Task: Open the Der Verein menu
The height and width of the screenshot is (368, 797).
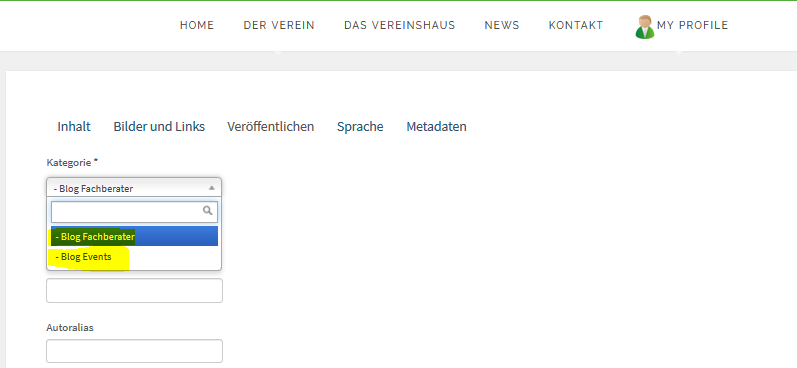Action: pos(279,25)
